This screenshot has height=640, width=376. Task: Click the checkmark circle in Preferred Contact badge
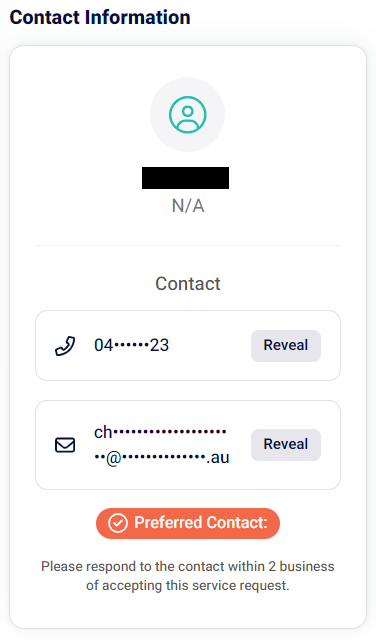[x=118, y=523]
